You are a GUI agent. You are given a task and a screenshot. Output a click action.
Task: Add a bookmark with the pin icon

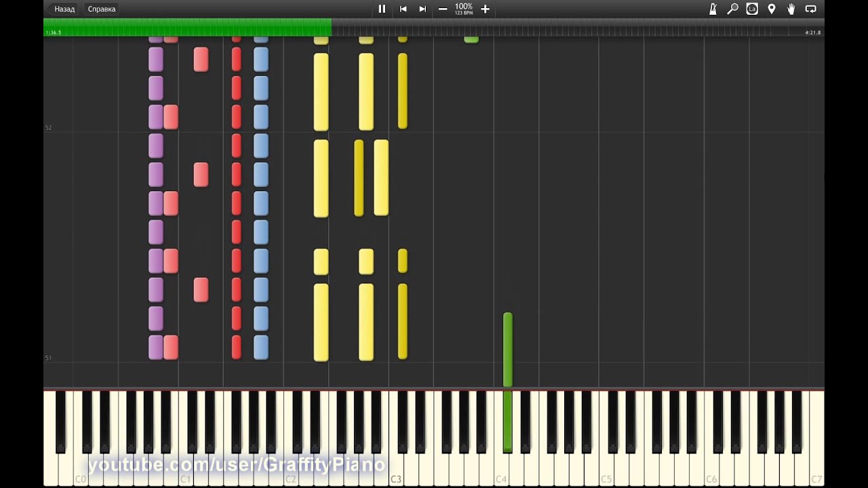click(x=771, y=9)
